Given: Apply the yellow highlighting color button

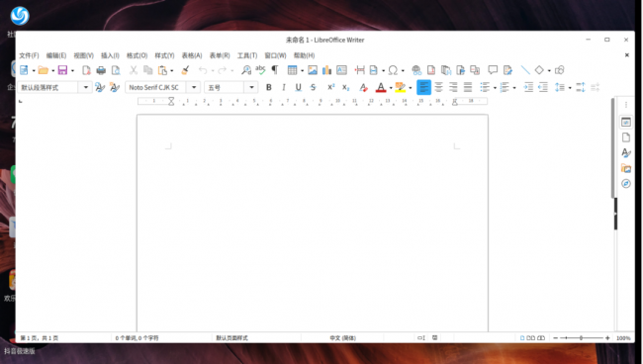Looking at the screenshot, I should click(x=401, y=87).
